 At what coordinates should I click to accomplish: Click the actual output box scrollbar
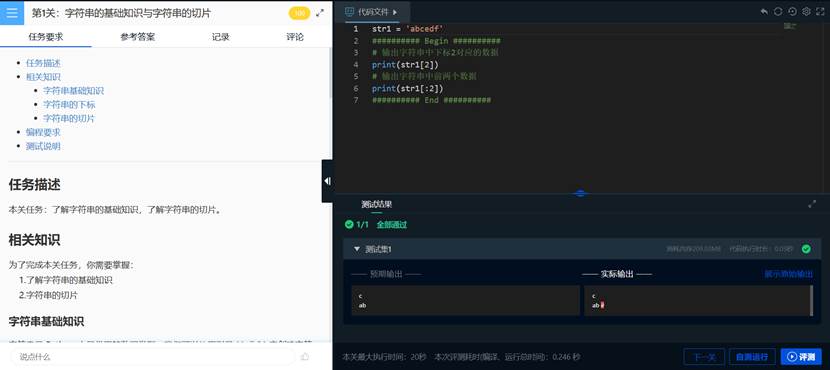click(x=811, y=300)
